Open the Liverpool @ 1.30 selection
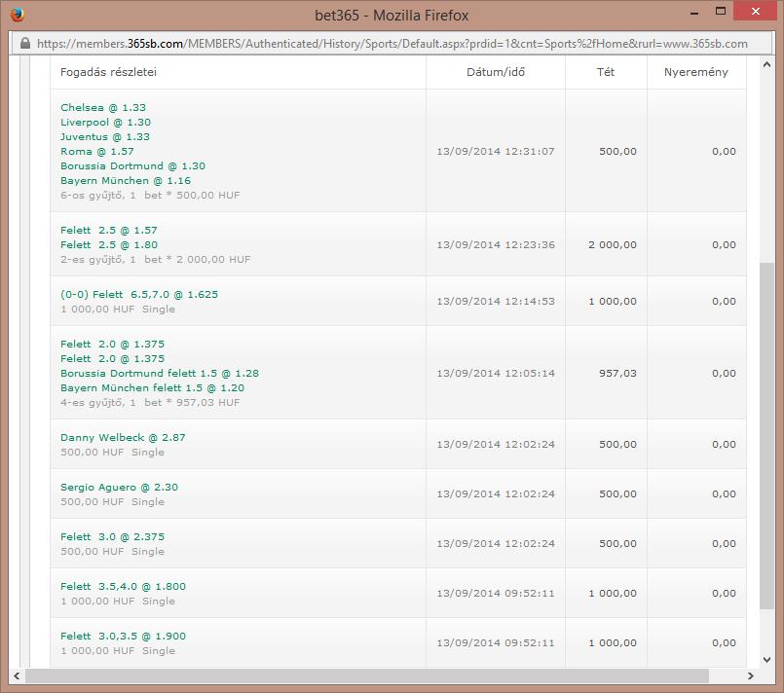784x693 pixels. 105,122
